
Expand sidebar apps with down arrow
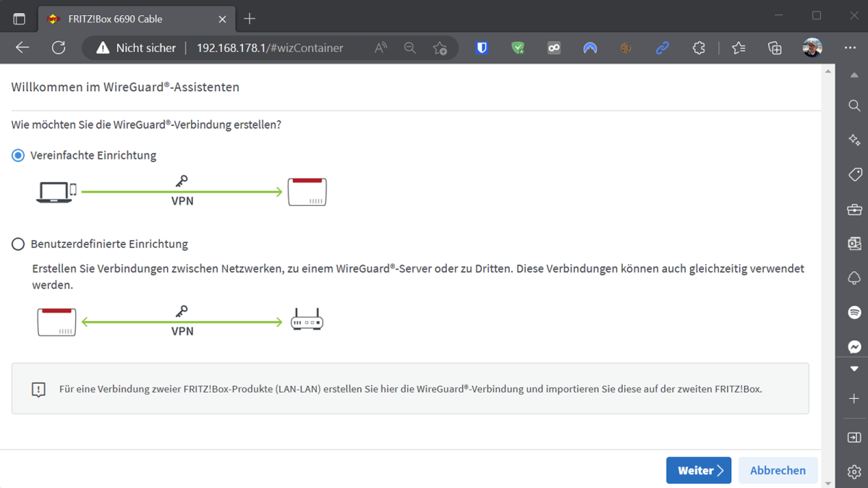[854, 369]
